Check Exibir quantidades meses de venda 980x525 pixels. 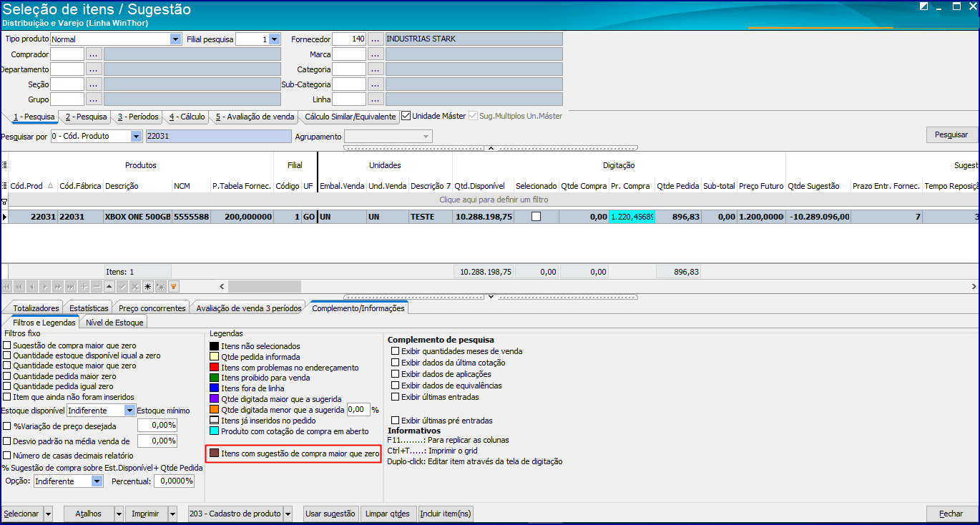pyautogui.click(x=395, y=351)
